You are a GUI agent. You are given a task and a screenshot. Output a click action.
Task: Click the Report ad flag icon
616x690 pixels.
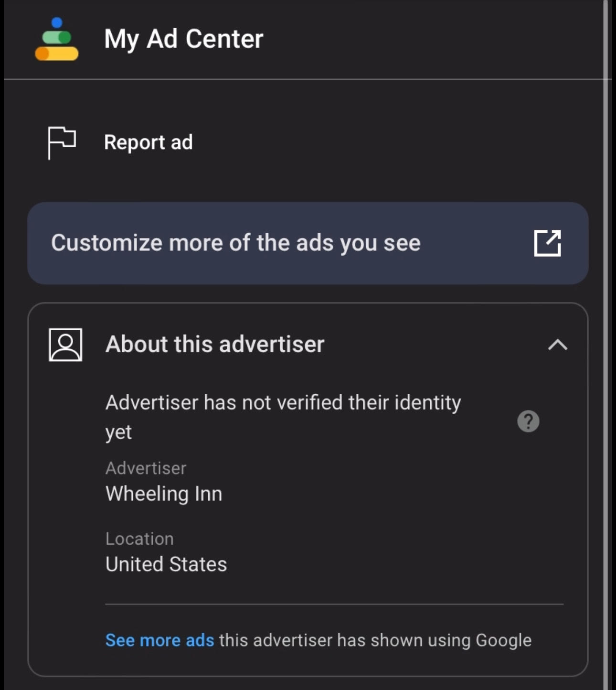[62, 143]
